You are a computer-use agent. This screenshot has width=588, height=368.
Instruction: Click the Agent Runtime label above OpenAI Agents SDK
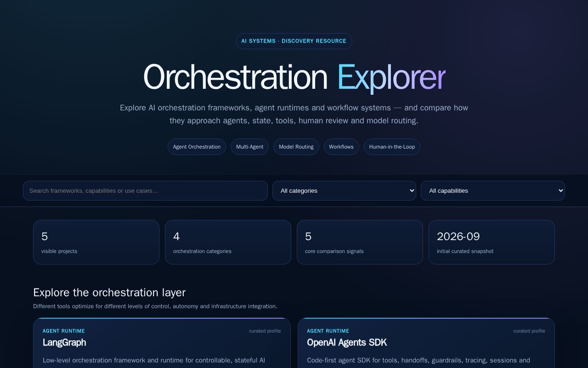(328, 331)
